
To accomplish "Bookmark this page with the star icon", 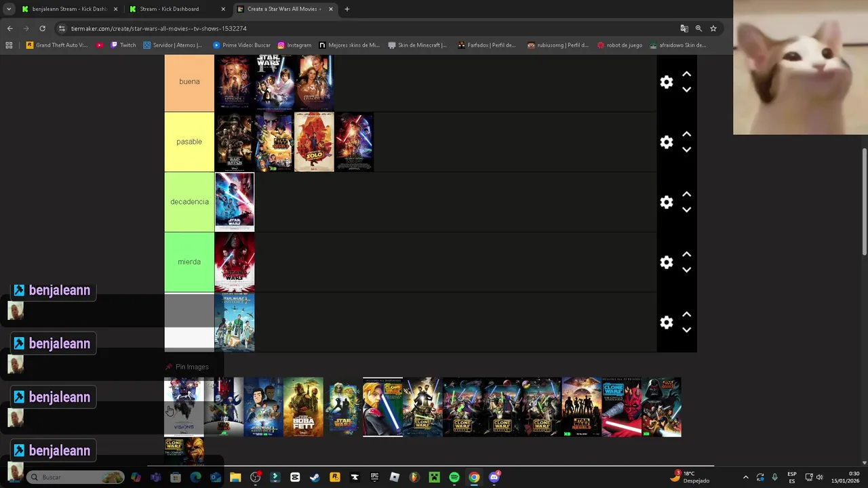I will [713, 28].
